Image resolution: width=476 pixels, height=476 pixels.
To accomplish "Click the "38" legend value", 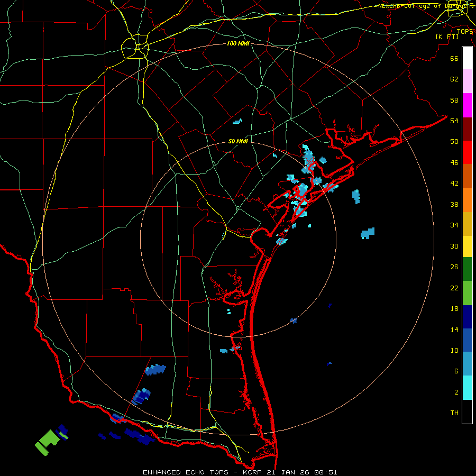I will pos(454,204).
